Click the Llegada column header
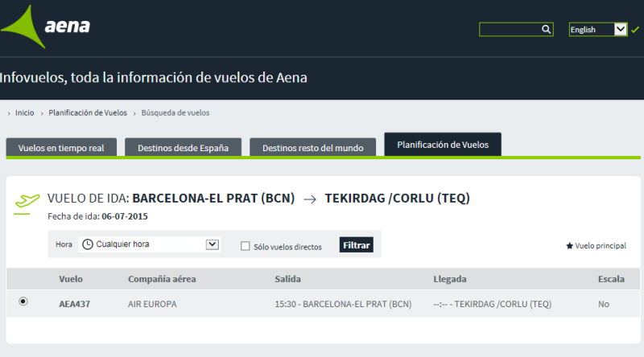 tap(450, 279)
